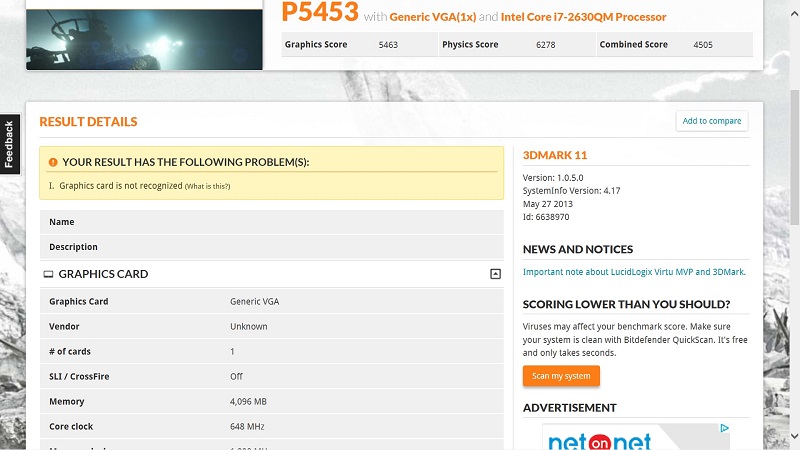Click the Vendor value 'Unknown'
Image resolution: width=800 pixels, height=450 pixels.
(x=248, y=327)
